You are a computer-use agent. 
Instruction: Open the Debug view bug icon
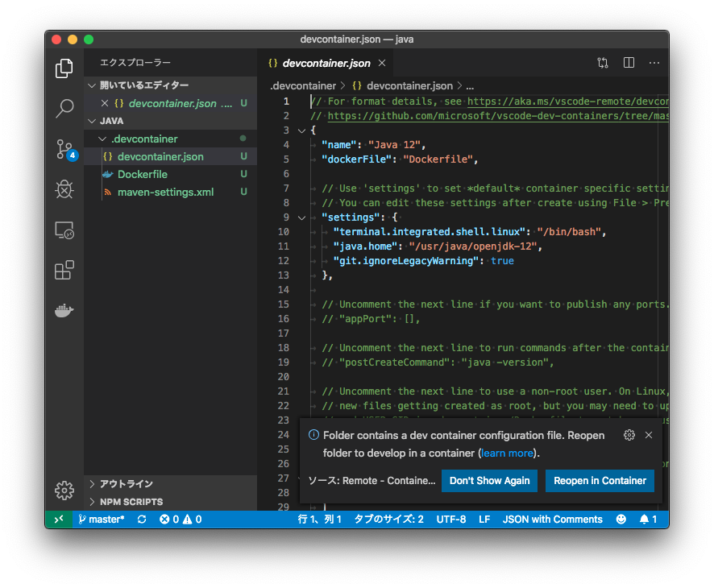tap(64, 189)
